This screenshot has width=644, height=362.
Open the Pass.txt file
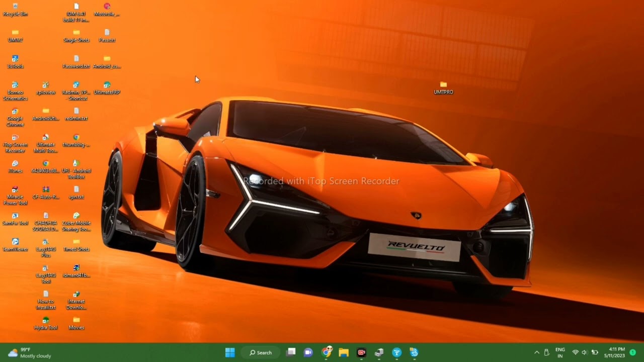tap(107, 36)
